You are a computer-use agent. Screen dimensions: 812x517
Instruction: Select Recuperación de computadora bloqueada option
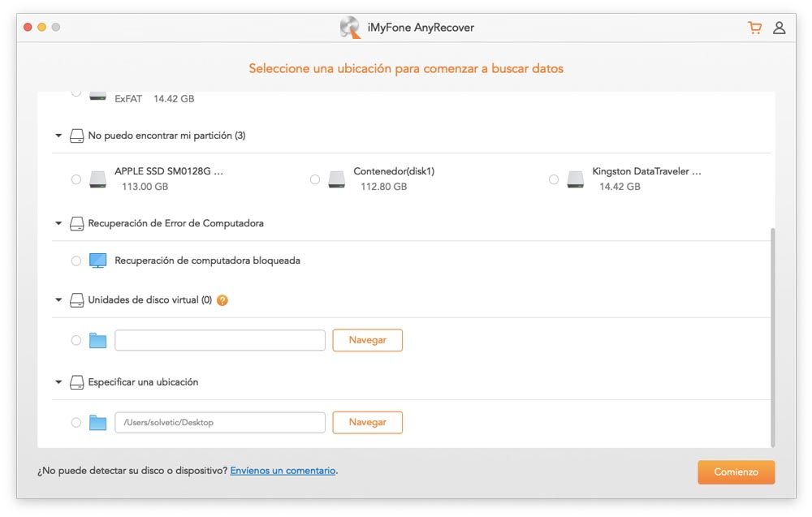coord(76,261)
